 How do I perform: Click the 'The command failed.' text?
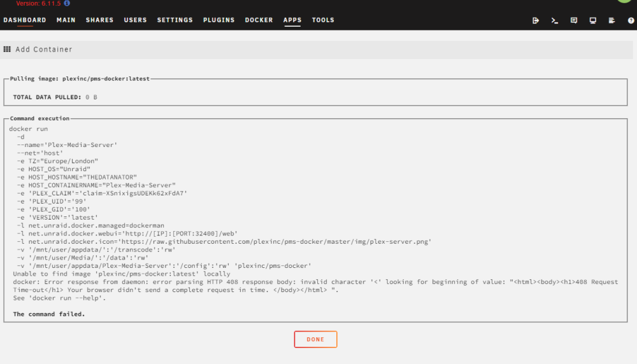tap(49, 314)
